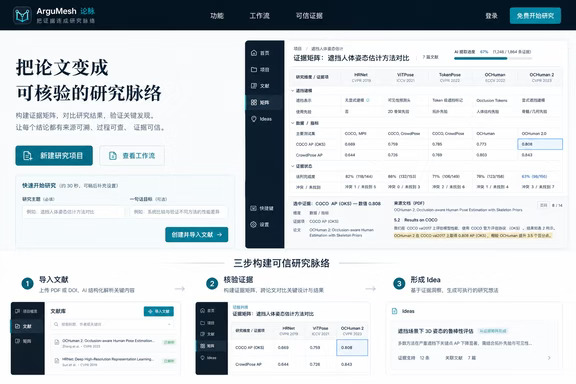Select highlighted 0.808 cell in the large matrix

[x=540, y=144]
